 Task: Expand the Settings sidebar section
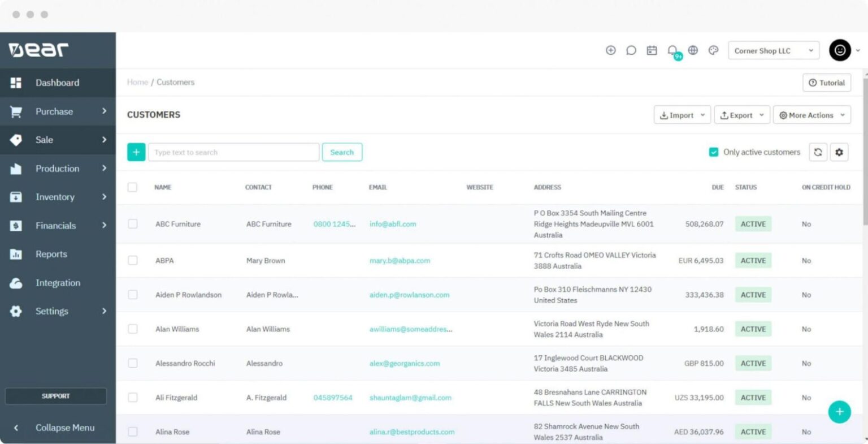pos(51,311)
